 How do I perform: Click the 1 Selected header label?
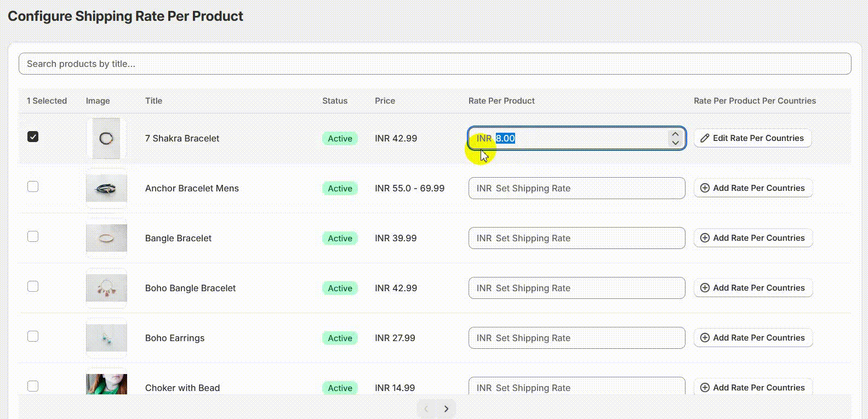pos(47,101)
